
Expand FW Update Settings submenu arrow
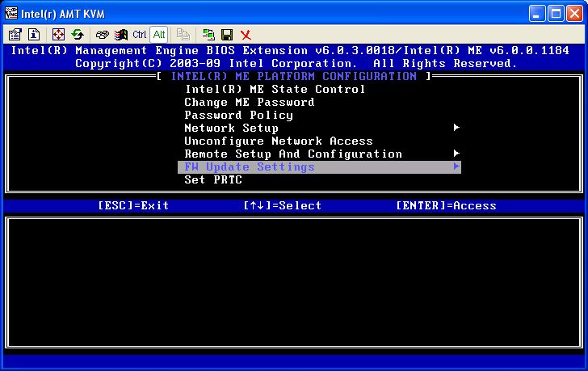pyautogui.click(x=456, y=167)
